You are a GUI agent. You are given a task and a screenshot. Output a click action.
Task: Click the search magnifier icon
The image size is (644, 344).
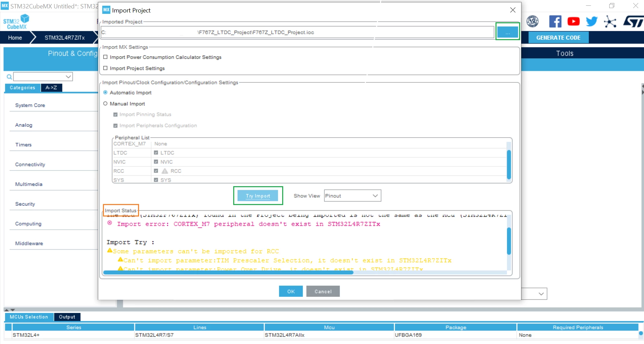[x=9, y=77]
